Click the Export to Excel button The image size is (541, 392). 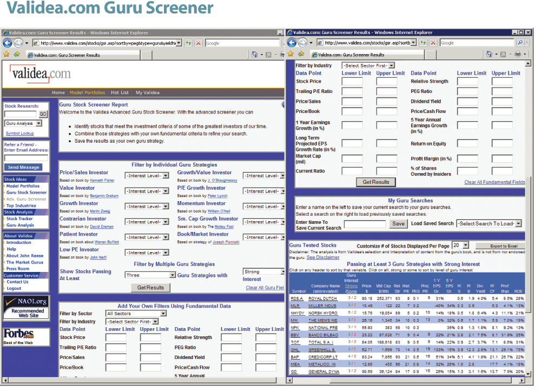[499, 246]
